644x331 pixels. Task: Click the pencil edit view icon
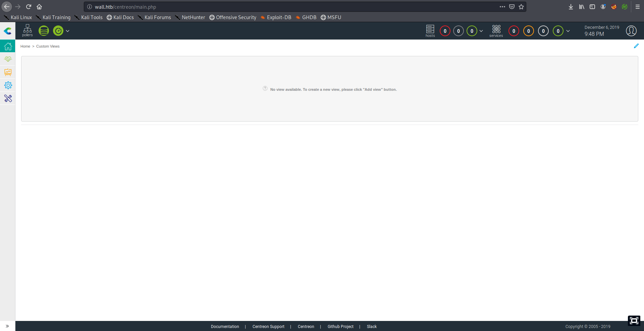pyautogui.click(x=636, y=46)
